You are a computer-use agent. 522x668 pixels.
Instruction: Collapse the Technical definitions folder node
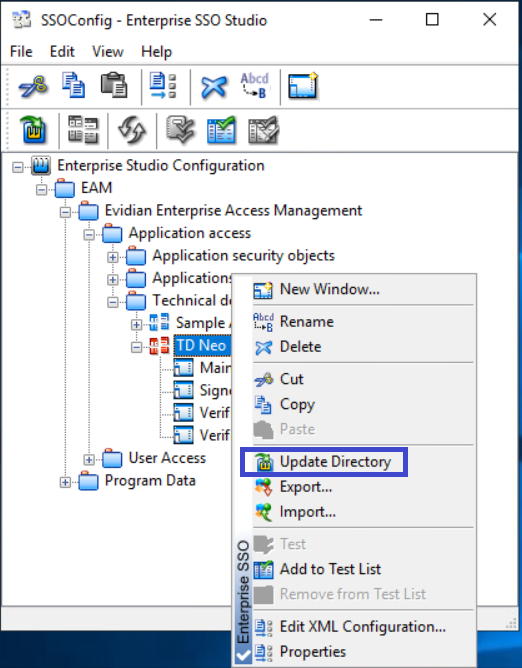[x=112, y=302]
